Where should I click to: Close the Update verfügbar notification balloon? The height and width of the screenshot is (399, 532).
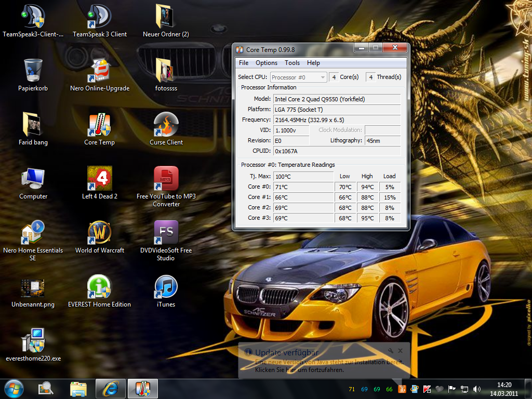point(401,351)
